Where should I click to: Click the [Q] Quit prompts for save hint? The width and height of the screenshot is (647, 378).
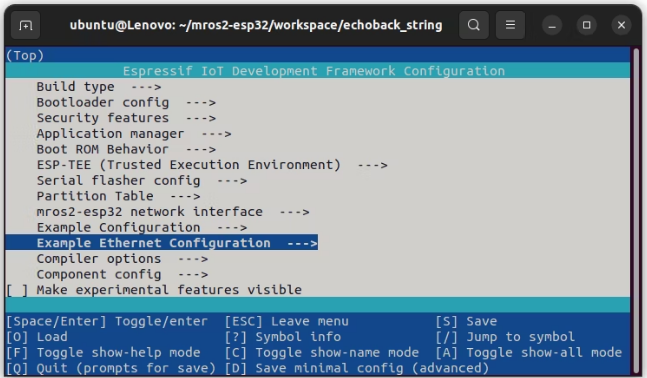(111, 368)
